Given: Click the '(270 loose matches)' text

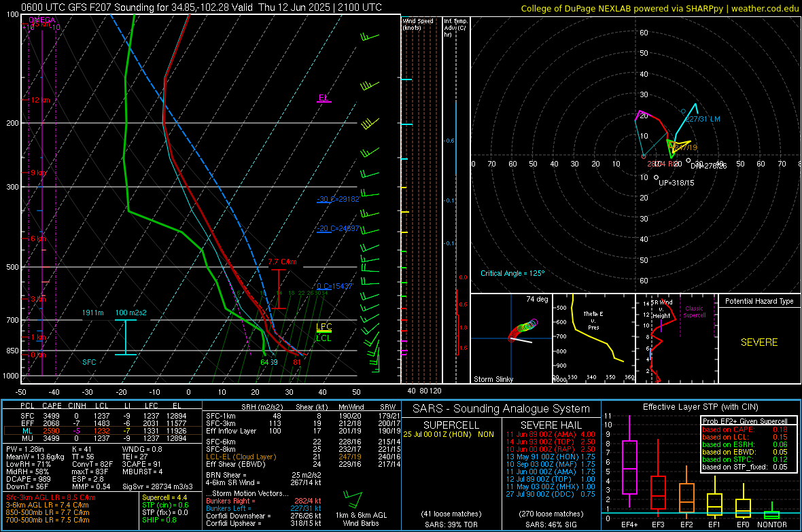Looking at the screenshot, I should click(551, 514).
